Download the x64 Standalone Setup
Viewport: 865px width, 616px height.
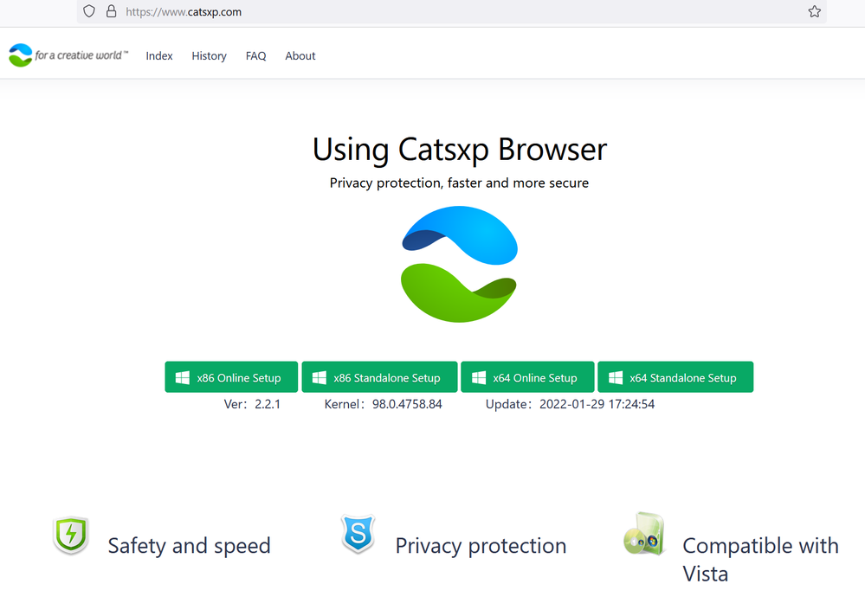coord(675,377)
